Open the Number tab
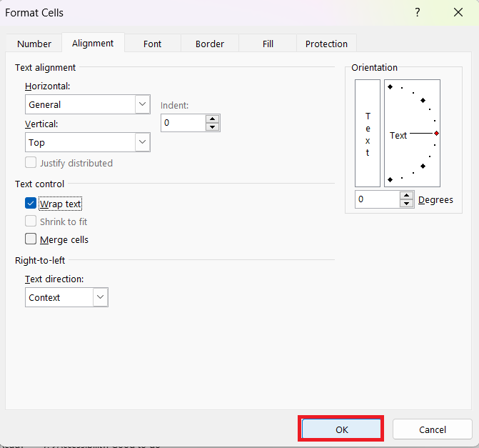 pos(34,44)
